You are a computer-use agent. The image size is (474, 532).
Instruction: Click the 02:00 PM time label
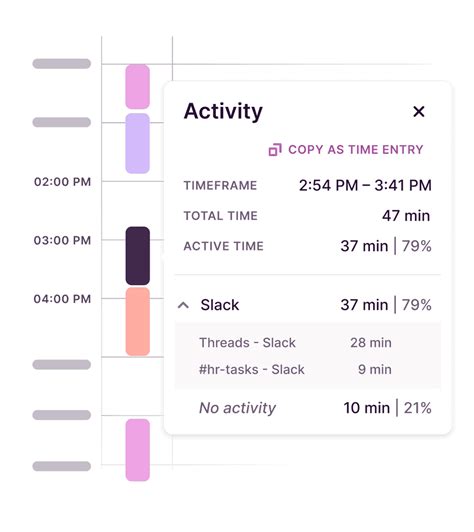click(62, 182)
